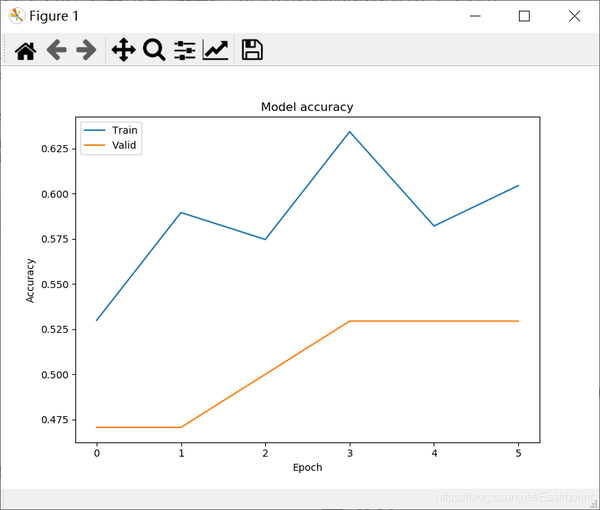600x510 pixels.
Task: Click the 0.600 y-axis tick label
Action: [x=55, y=194]
